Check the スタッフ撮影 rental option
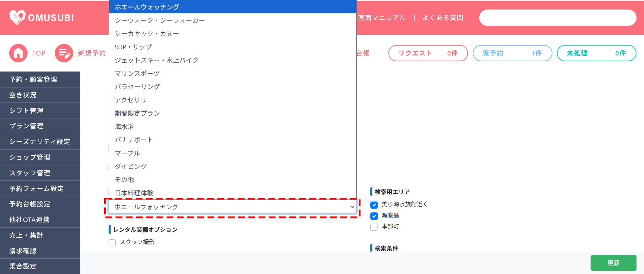Viewport: 644px width, 274px height. [x=112, y=243]
